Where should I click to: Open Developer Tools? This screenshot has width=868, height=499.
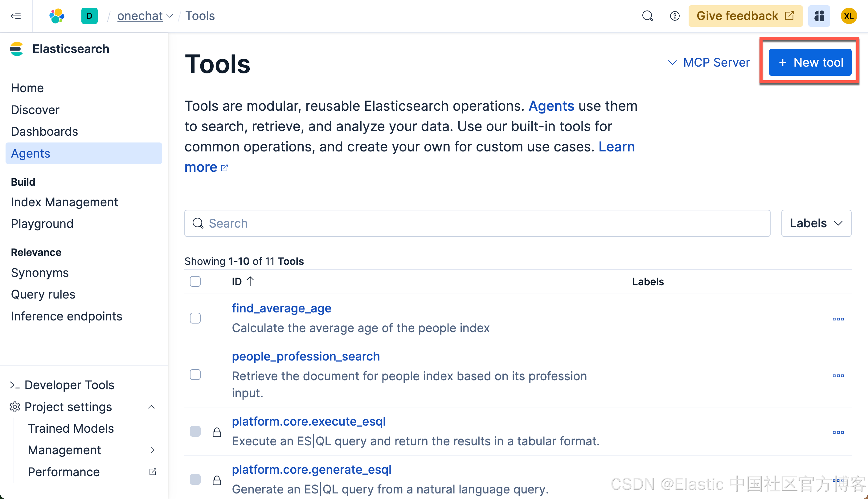pyautogui.click(x=70, y=385)
